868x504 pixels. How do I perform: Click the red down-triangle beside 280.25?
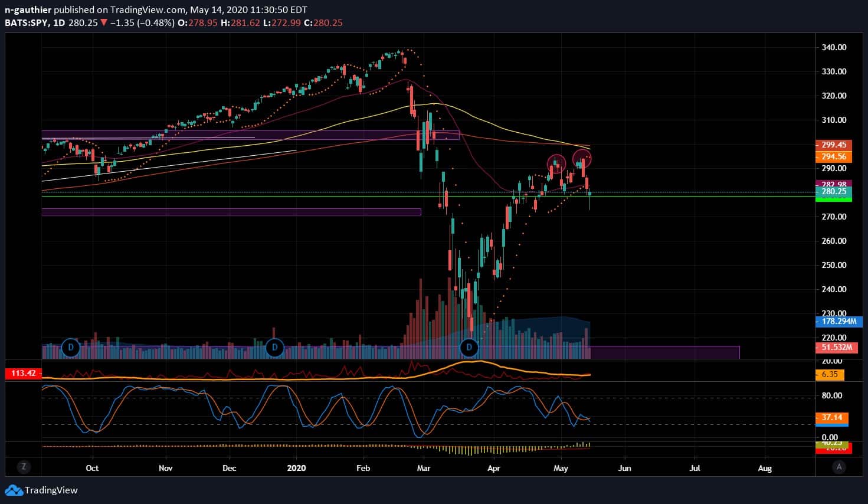[x=103, y=23]
